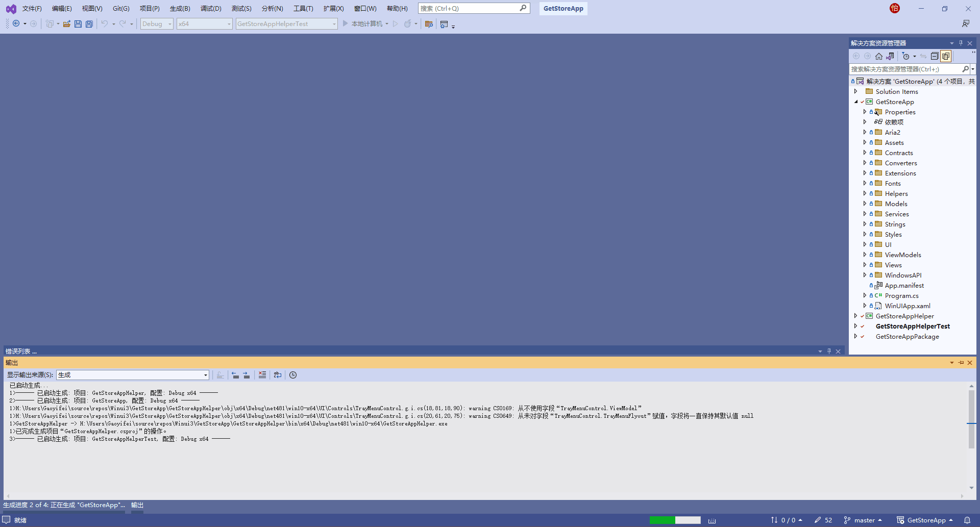Expand the Aria2 folder
The image size is (980, 527).
pos(865,132)
